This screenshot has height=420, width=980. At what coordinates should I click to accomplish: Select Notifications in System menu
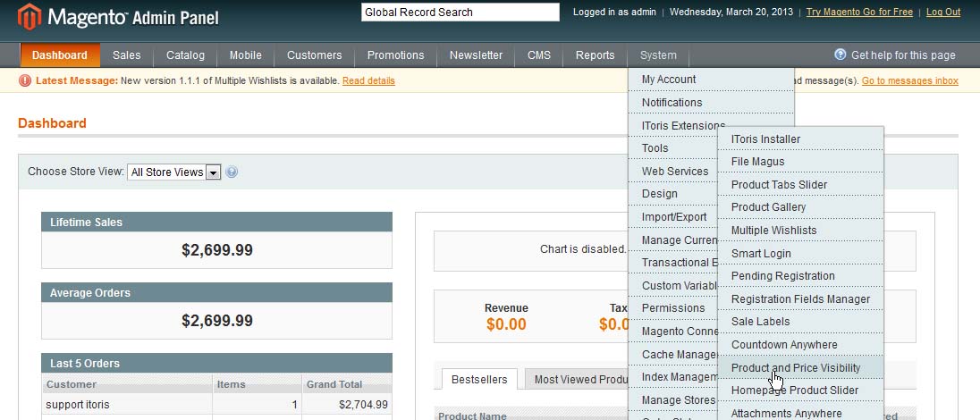pos(711,103)
